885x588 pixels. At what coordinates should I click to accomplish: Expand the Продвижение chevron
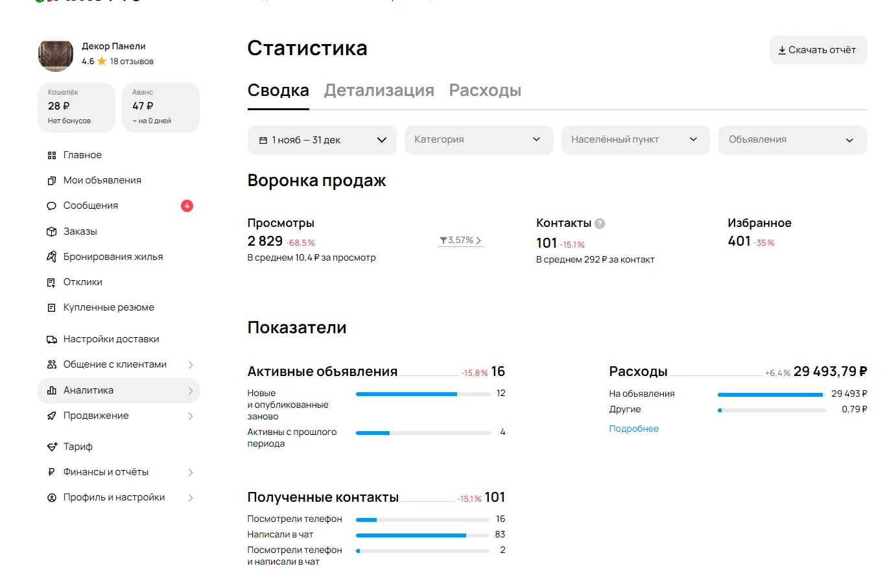[x=191, y=416]
